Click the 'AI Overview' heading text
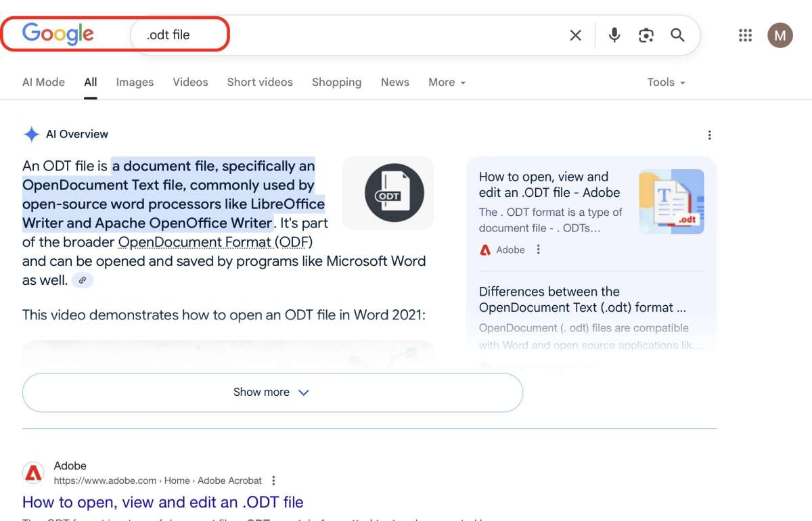The width and height of the screenshot is (812, 521). click(x=77, y=134)
